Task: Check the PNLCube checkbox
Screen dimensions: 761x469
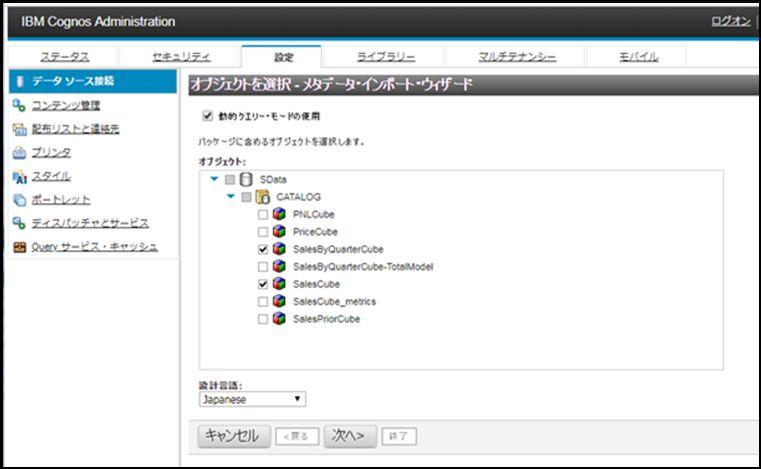Action: click(x=263, y=215)
